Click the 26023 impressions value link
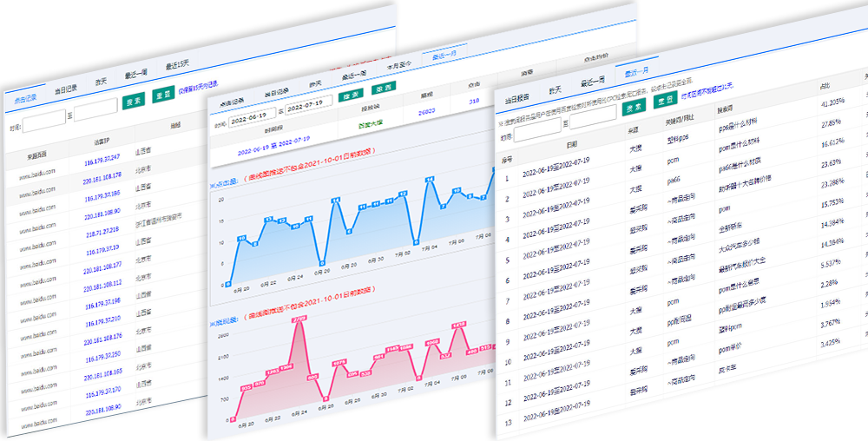The image size is (868, 441). [426, 111]
